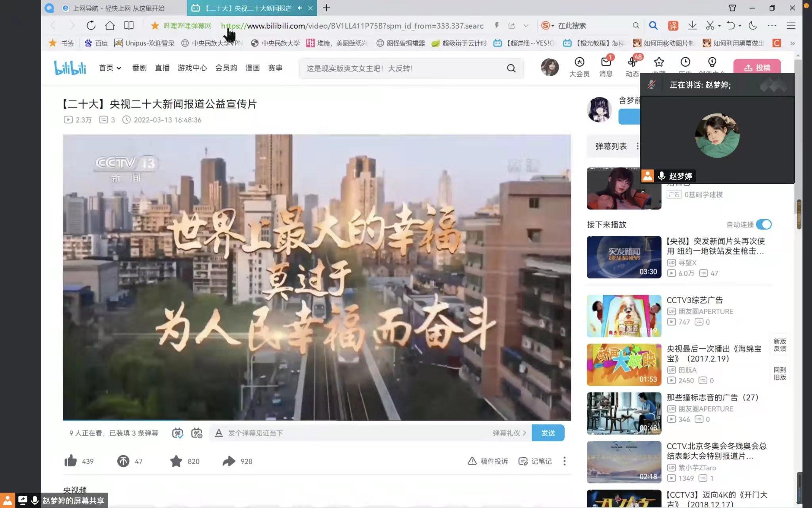Click the 发送 send button
812x508 pixels.
(548, 433)
